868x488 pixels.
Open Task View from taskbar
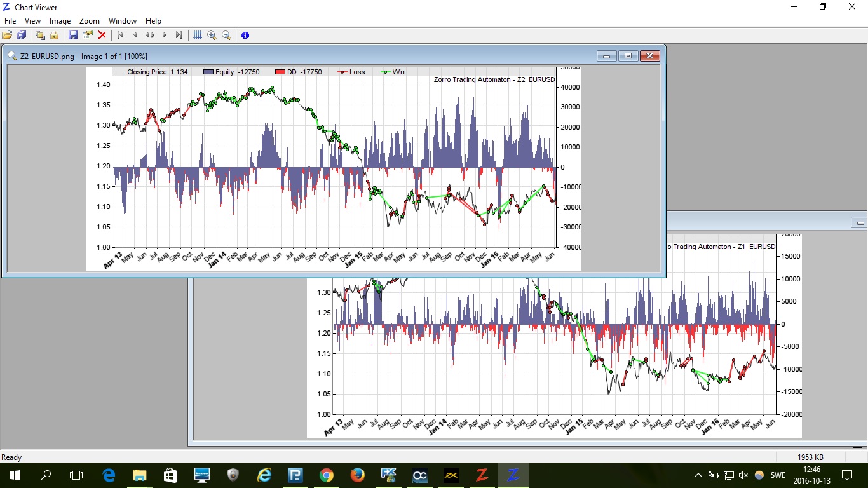click(76, 475)
